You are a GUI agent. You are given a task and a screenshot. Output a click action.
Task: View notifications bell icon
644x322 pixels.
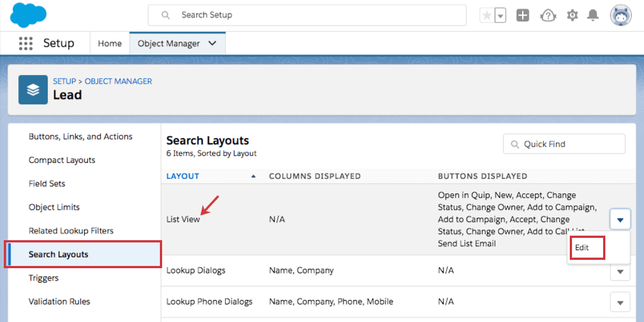coord(594,15)
